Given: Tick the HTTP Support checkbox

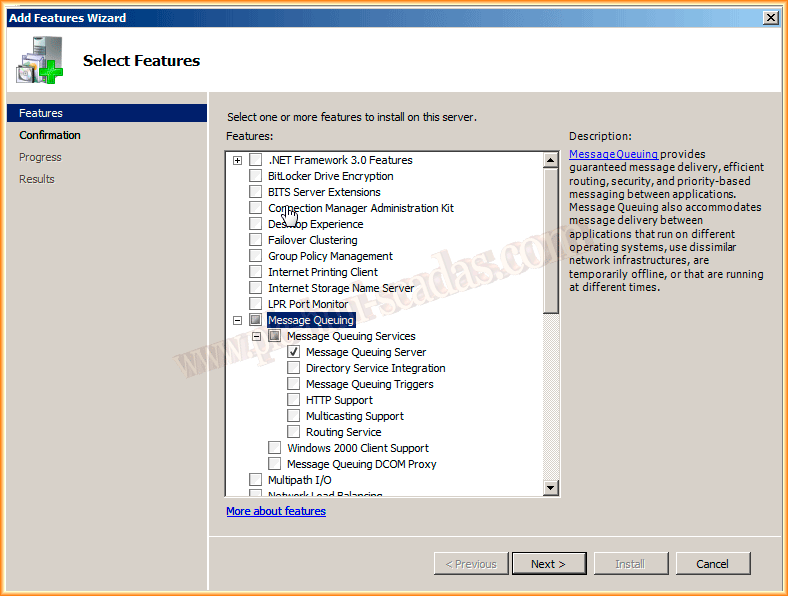Looking at the screenshot, I should (294, 400).
